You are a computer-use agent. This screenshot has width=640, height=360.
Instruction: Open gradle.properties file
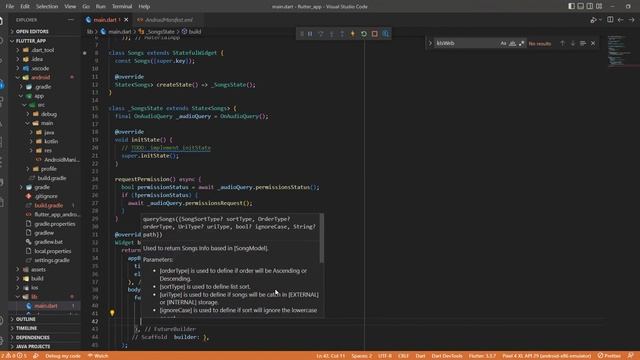click(45, 224)
